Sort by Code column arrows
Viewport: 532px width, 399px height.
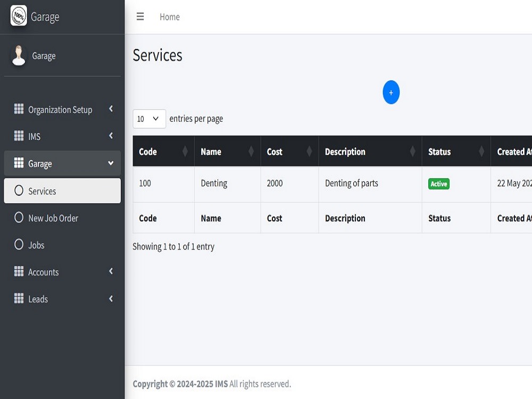[x=185, y=151]
